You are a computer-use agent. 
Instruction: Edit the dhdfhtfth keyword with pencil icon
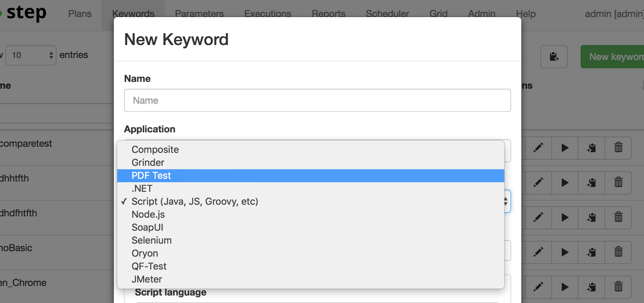[538, 217]
